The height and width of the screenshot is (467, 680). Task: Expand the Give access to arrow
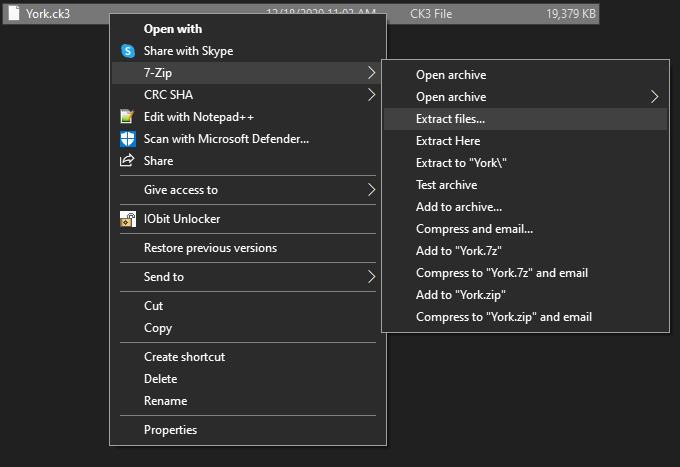371,190
